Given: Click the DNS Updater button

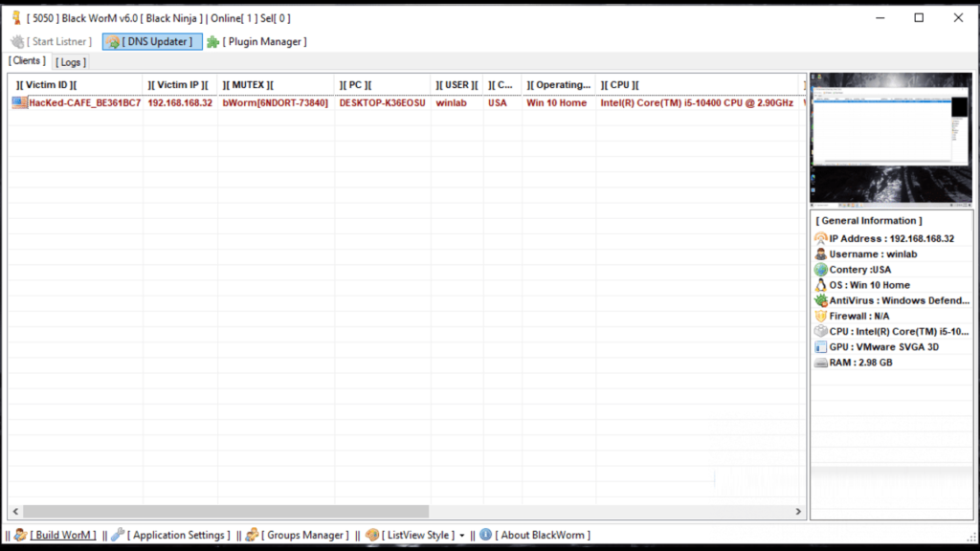Looking at the screenshot, I should point(152,42).
